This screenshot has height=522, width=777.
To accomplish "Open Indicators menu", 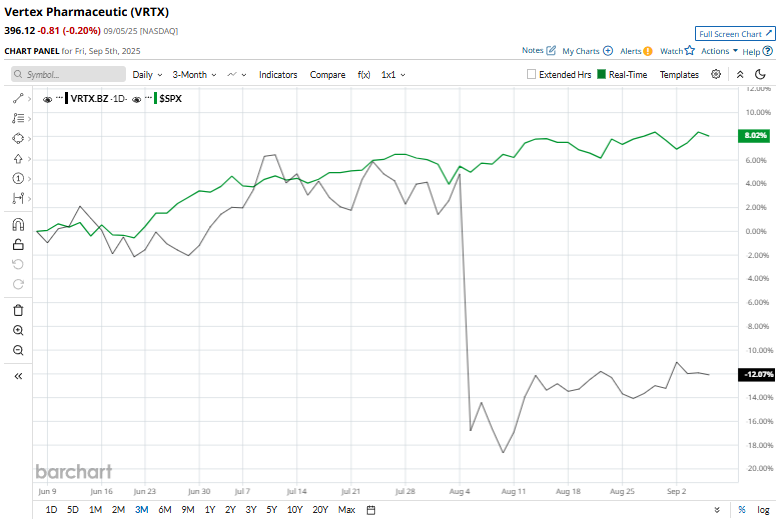I will 278,75.
